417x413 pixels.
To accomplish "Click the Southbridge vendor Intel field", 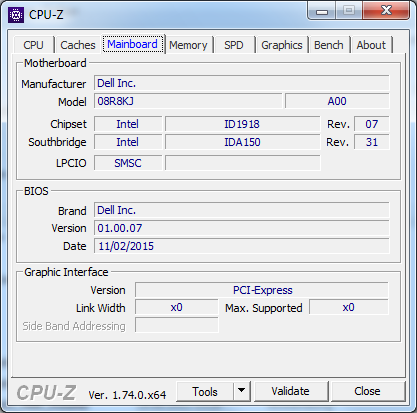I will click(x=128, y=142).
